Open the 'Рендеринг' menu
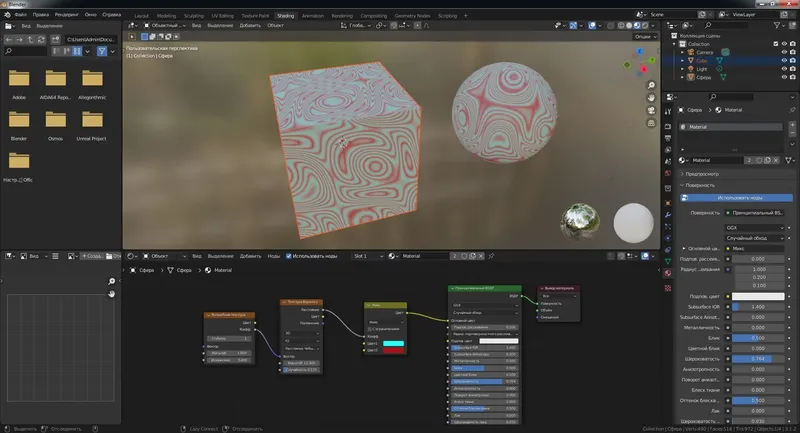 click(x=68, y=16)
